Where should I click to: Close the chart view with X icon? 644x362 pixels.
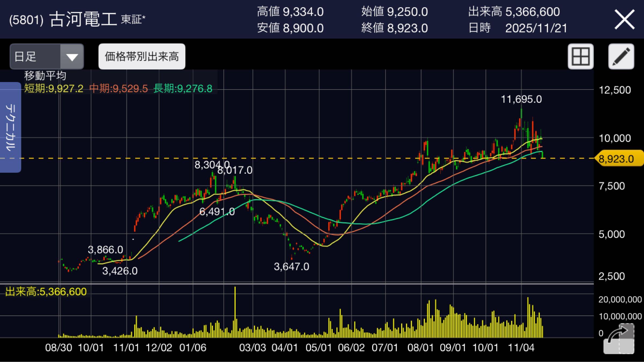pos(625,19)
